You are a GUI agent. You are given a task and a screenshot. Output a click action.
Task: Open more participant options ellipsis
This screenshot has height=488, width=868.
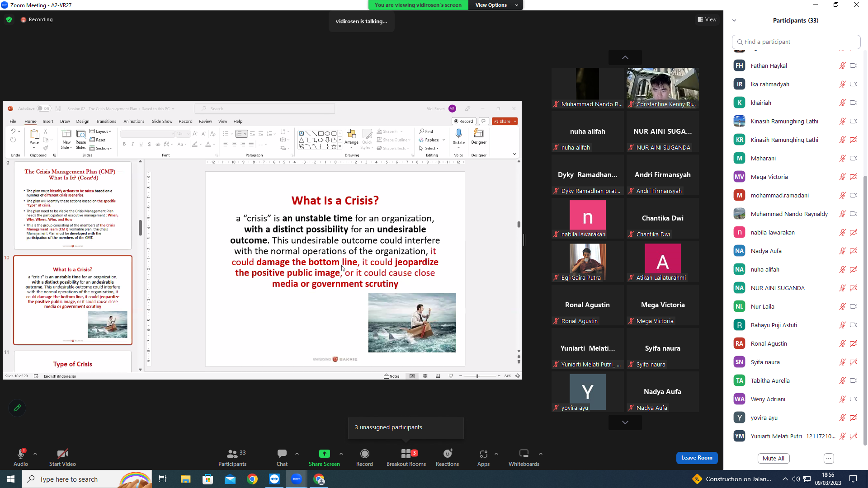pyautogui.click(x=829, y=458)
